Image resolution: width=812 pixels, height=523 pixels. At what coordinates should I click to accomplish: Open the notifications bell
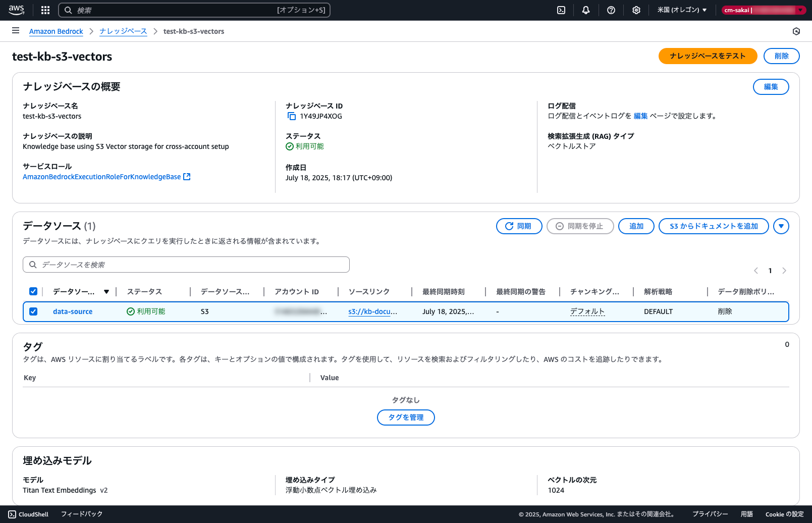tap(586, 10)
